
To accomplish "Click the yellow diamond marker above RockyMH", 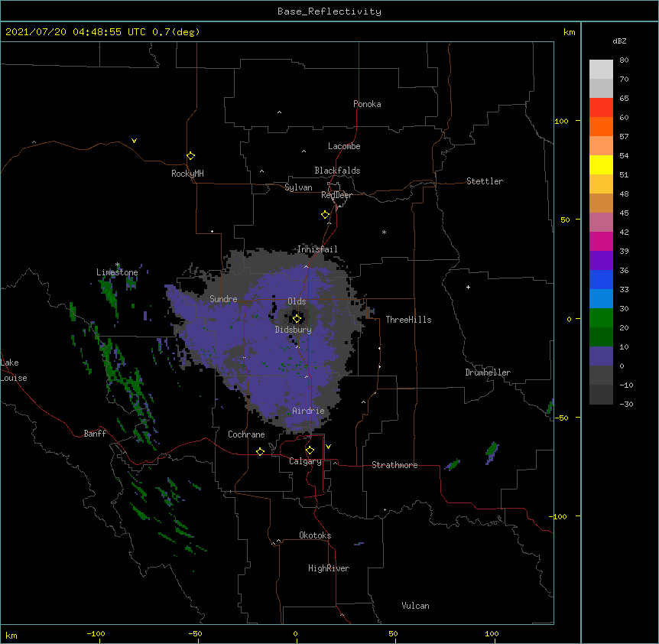I will pyautogui.click(x=191, y=156).
